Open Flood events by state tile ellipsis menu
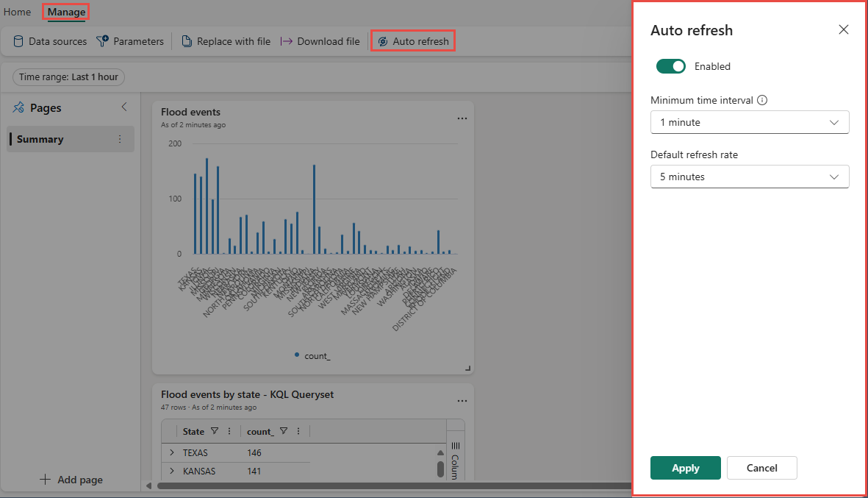The image size is (868, 498). click(x=462, y=401)
